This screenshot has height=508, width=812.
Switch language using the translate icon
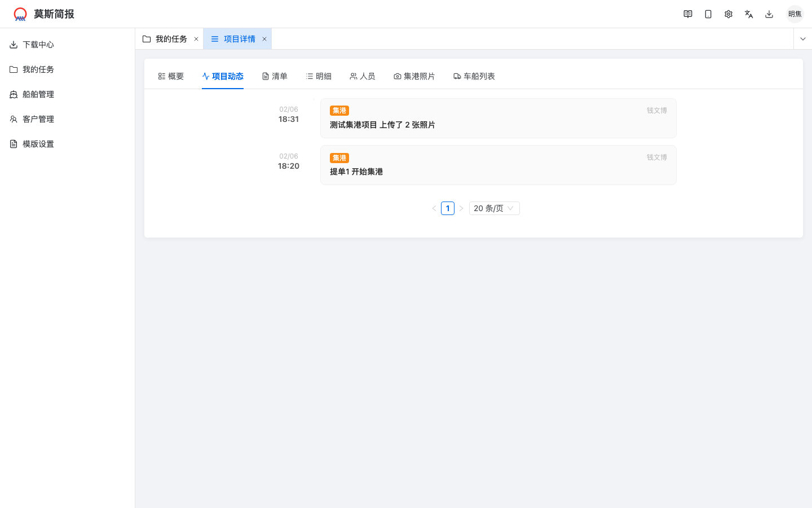[x=748, y=14]
